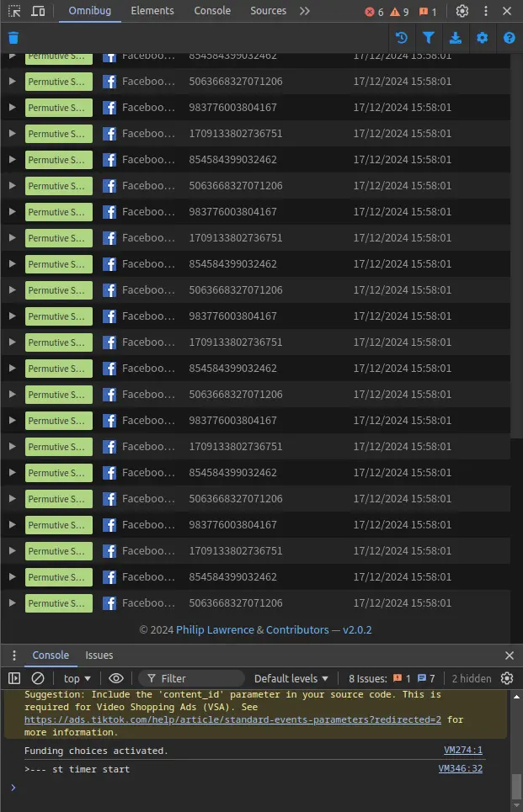Open the Philip Lawrence footer link
The image size is (523, 812).
215,629
